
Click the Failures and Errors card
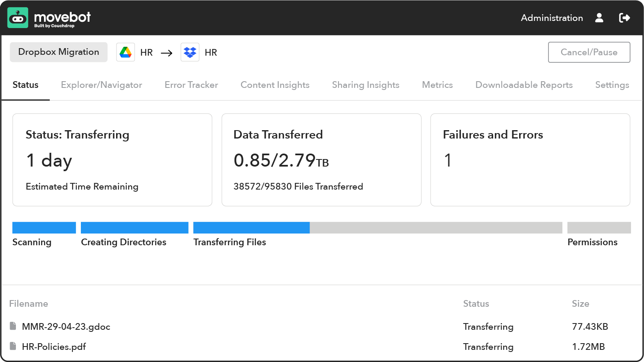click(530, 160)
